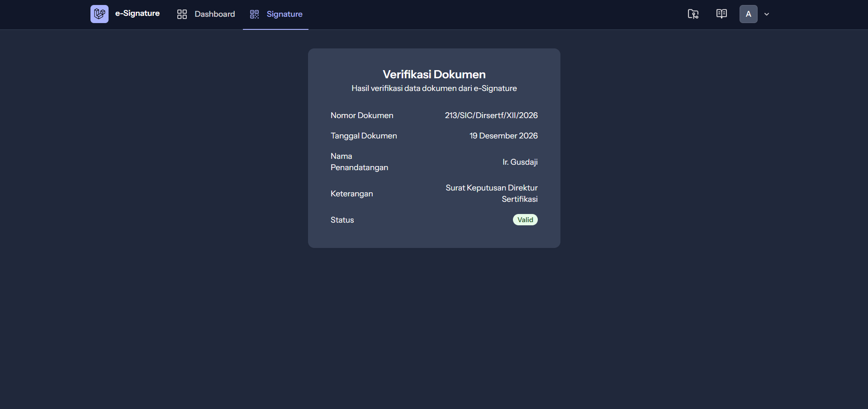This screenshot has height=409, width=868.
Task: Click the Dashboard grid icon
Action: [182, 14]
